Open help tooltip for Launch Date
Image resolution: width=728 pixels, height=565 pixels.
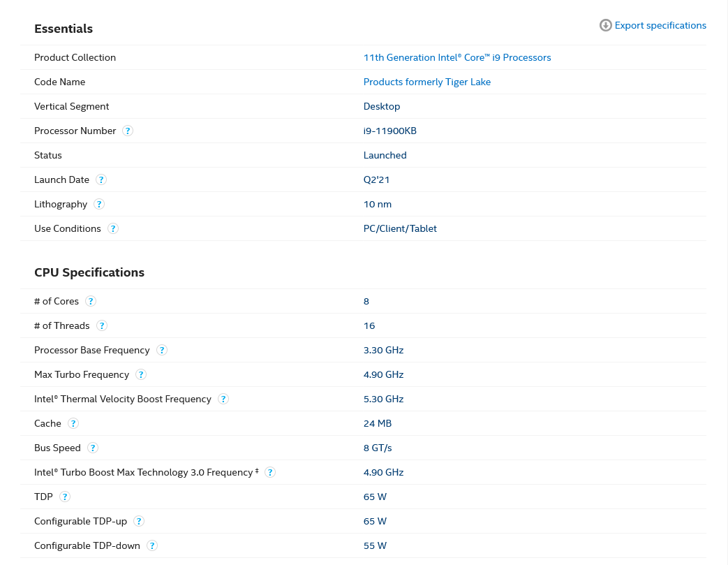101,179
